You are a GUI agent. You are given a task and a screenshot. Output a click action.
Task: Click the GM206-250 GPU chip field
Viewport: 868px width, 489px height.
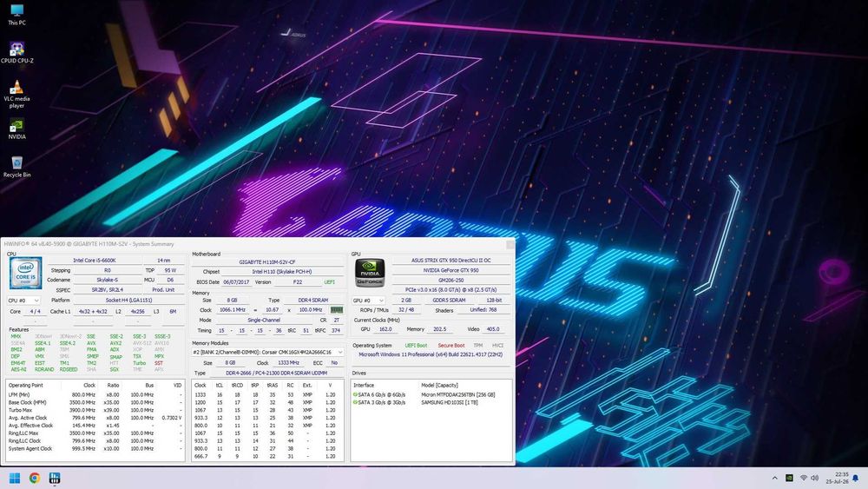(450, 281)
